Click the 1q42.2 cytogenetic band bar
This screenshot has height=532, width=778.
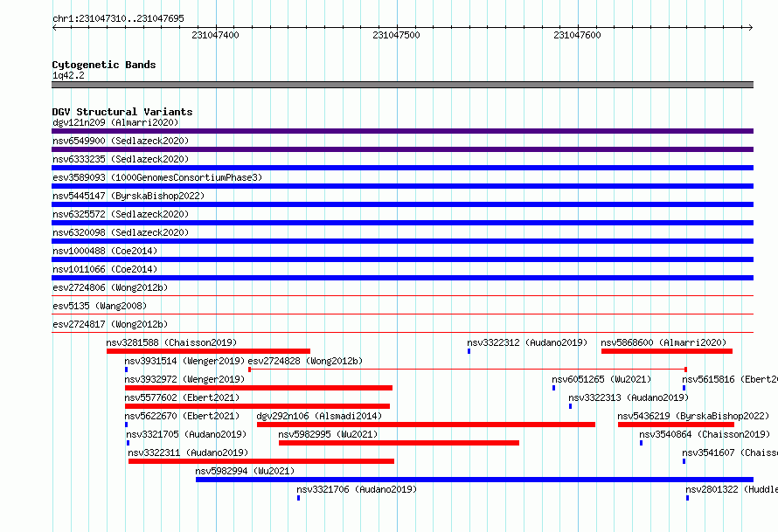402,85
